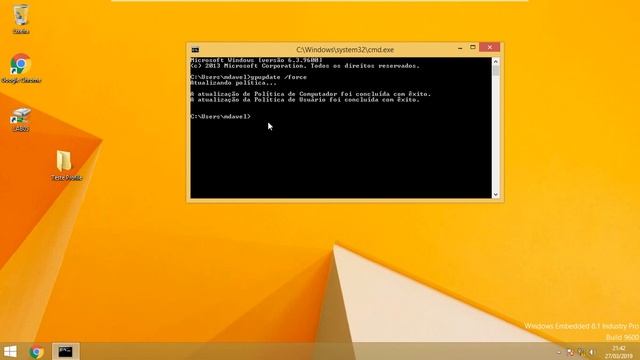Close the cmd.exe window

click(489, 47)
